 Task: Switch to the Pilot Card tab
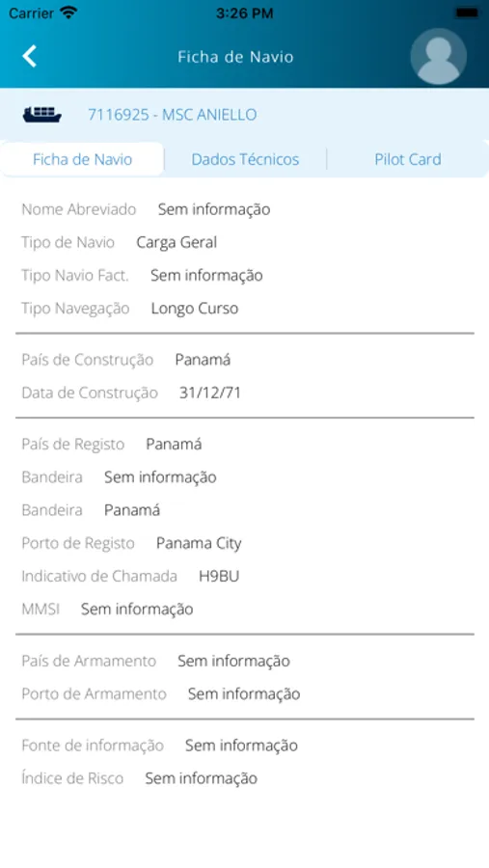[x=408, y=159]
